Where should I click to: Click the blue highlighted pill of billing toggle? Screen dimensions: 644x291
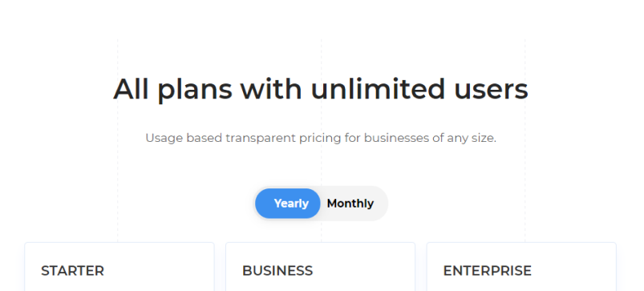pos(287,204)
